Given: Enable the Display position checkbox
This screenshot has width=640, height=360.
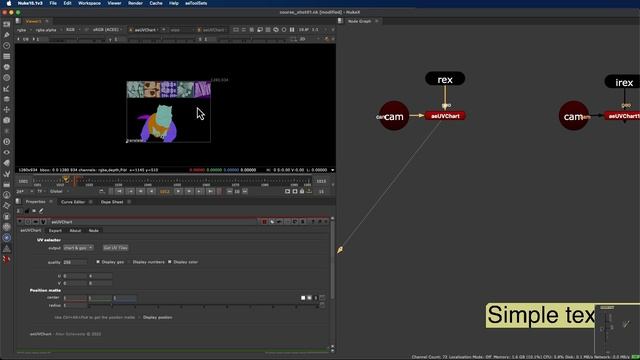Looking at the screenshot, I should tap(139, 317).
